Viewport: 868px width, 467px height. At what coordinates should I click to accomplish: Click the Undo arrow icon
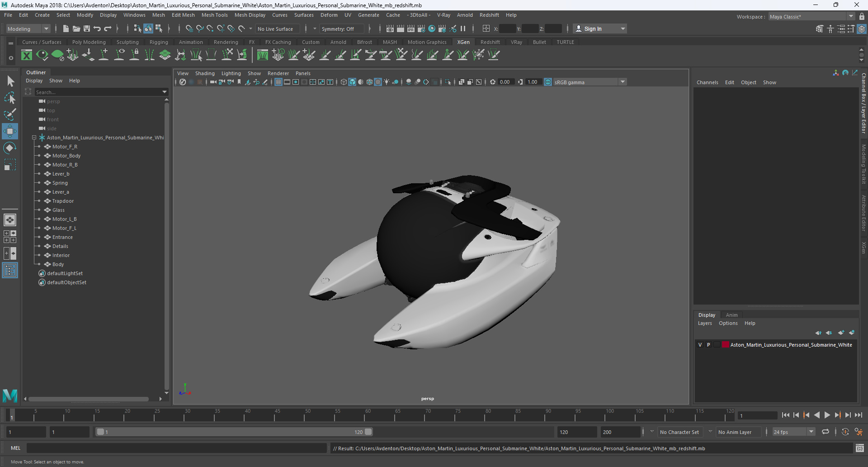[97, 29]
